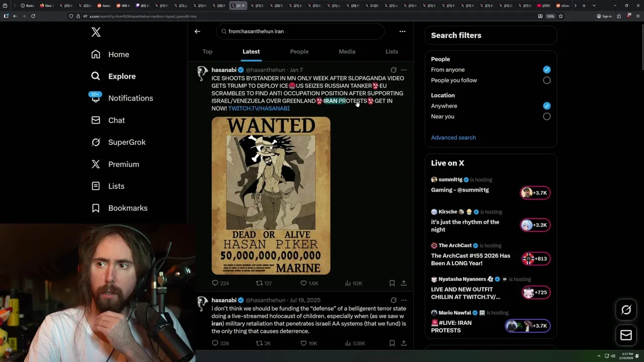644x362 pixels.
Task: Open the browser hamburger menu
Action: tap(638, 16)
